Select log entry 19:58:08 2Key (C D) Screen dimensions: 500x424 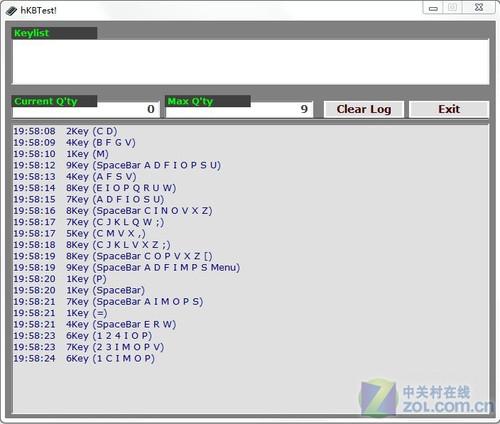click(x=65, y=131)
